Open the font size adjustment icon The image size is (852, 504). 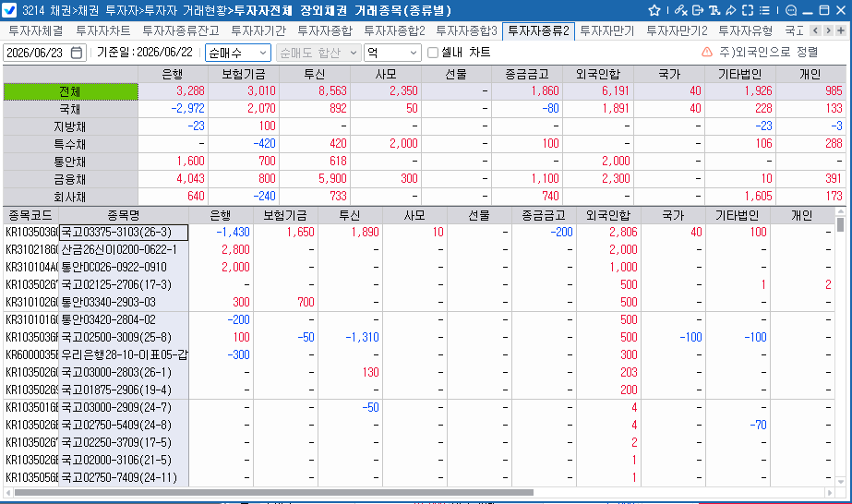click(714, 10)
